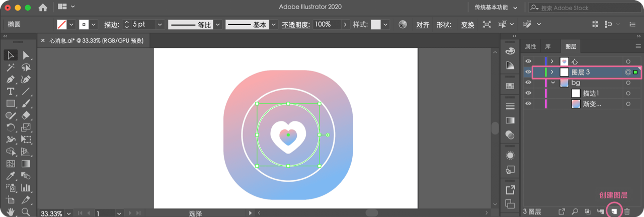
Task: Expand the 心 layer
Action: 552,61
